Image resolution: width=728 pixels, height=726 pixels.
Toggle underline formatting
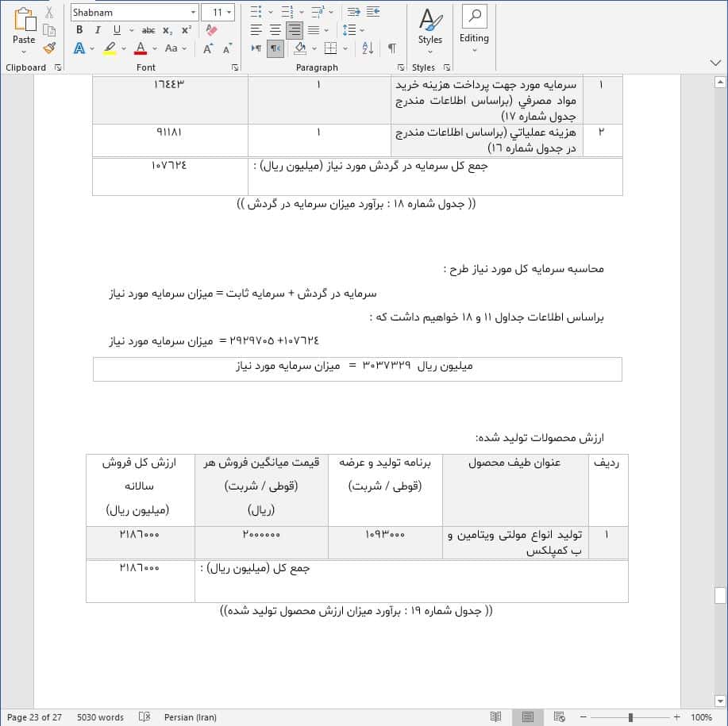[117, 29]
